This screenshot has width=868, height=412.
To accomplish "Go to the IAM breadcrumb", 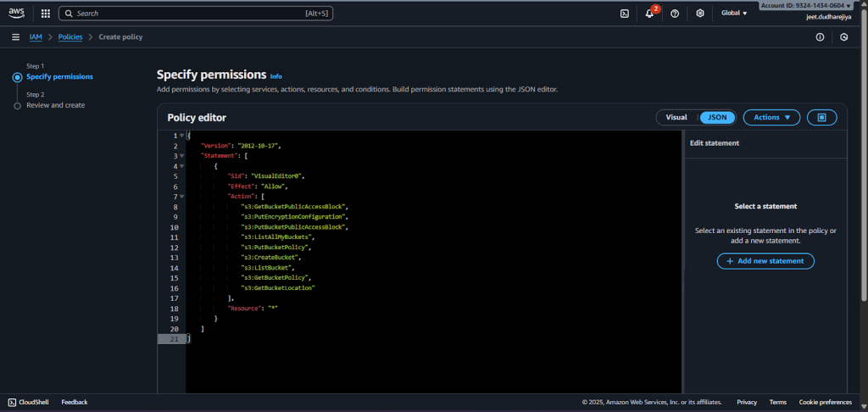I will 36,37.
